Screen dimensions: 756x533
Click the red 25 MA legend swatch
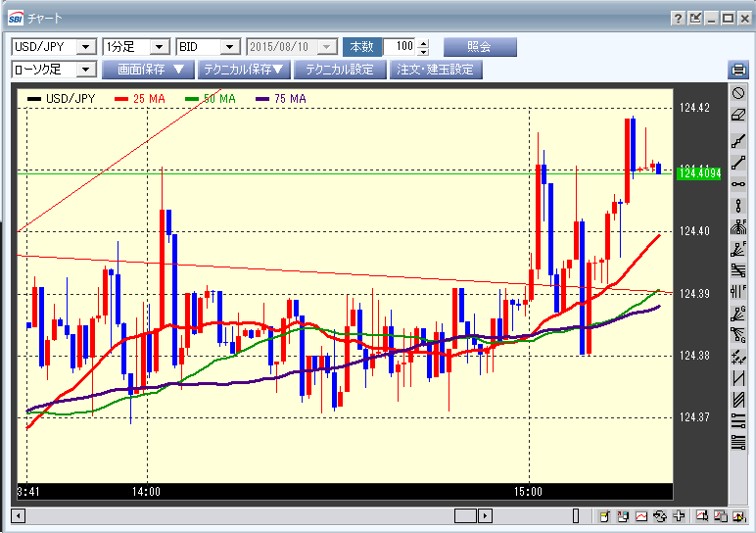tap(121, 99)
